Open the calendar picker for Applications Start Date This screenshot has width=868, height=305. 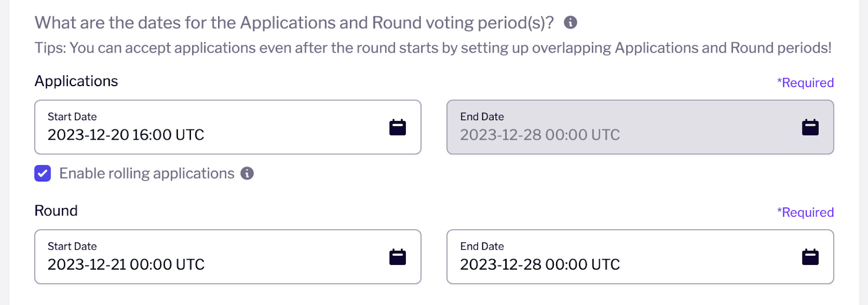click(398, 127)
